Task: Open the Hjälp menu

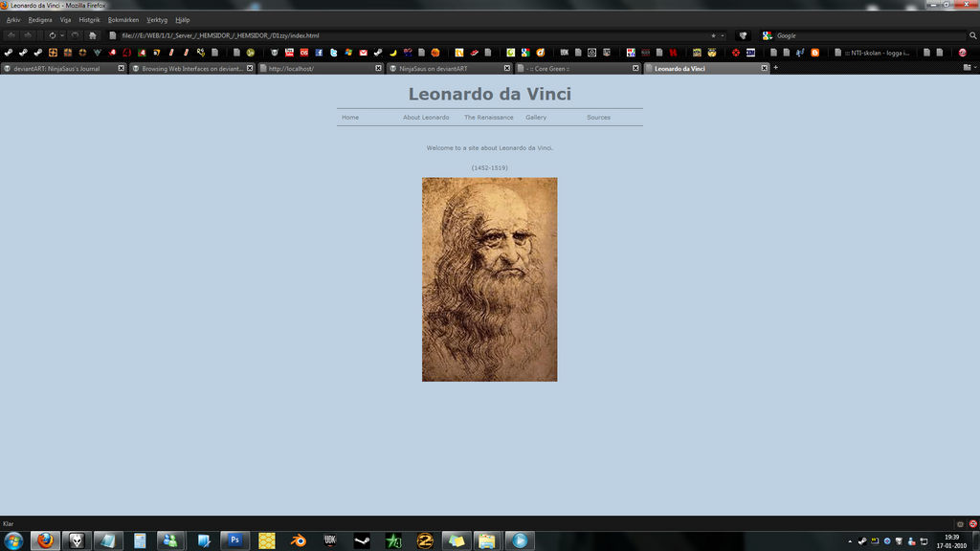Action: (183, 20)
